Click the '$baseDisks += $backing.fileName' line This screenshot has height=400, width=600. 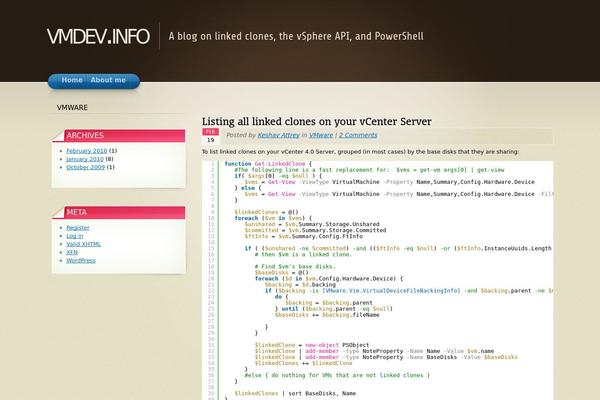pyautogui.click(x=327, y=315)
